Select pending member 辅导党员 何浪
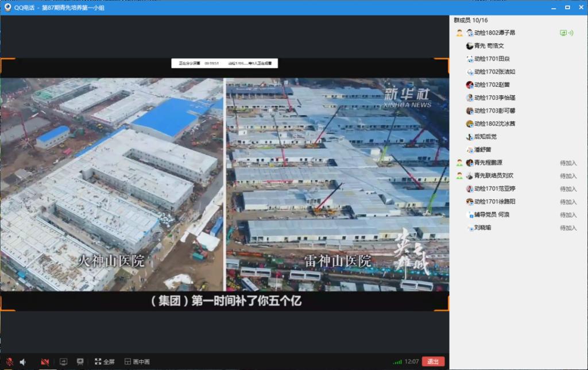 [492, 214]
